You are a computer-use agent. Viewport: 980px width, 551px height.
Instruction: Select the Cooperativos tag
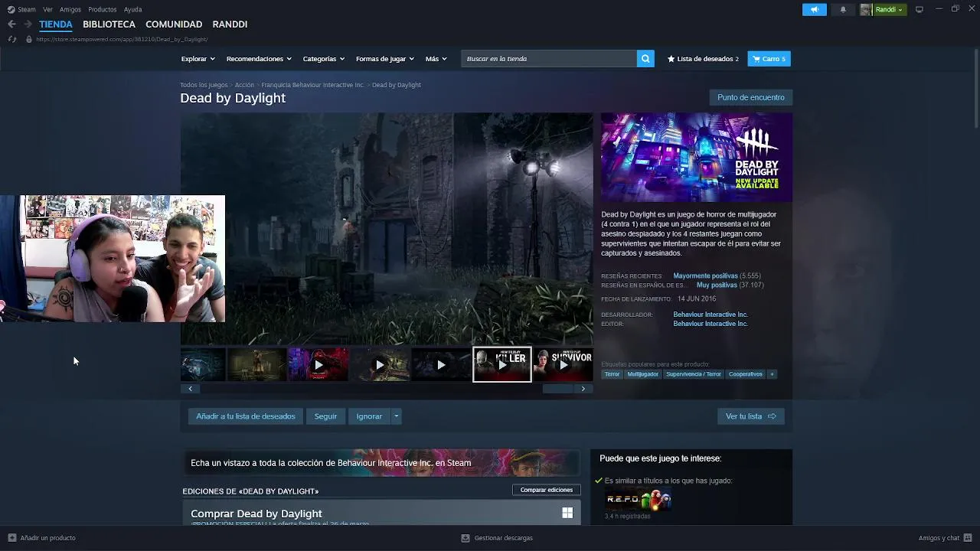(x=746, y=374)
